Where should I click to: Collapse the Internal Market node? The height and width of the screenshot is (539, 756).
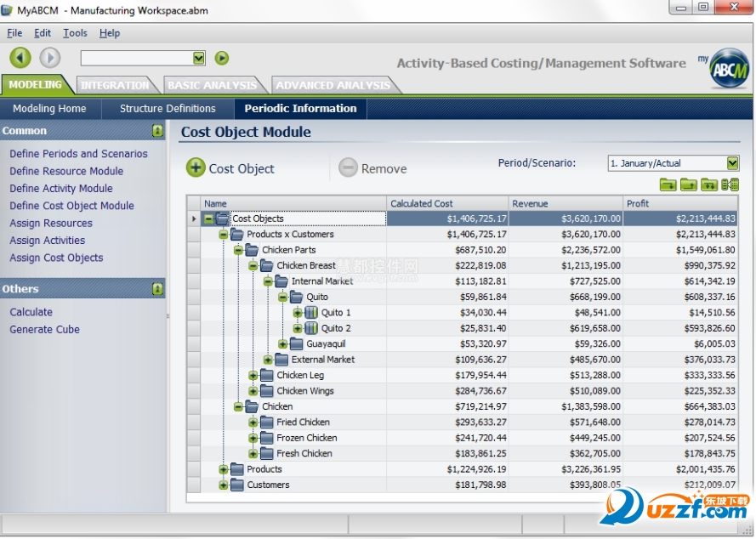tap(268, 281)
